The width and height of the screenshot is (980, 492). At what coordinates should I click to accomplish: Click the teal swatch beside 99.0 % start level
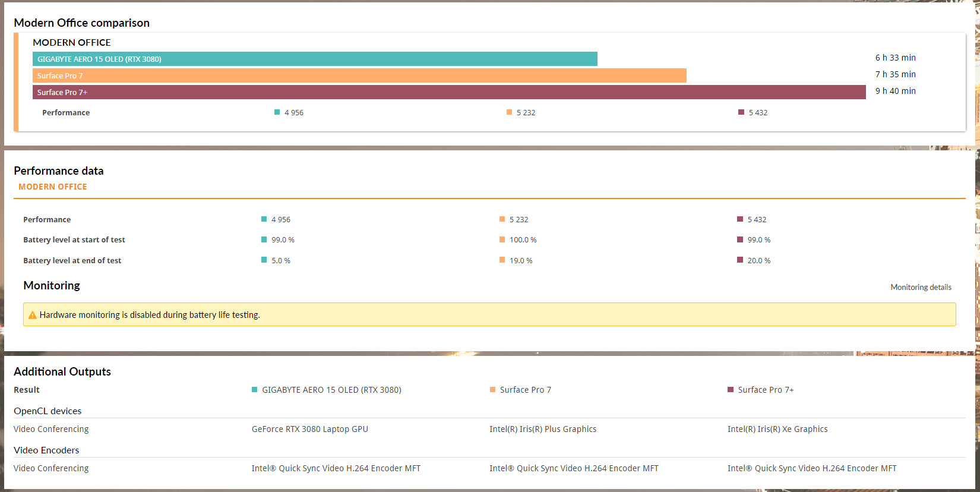click(x=264, y=239)
